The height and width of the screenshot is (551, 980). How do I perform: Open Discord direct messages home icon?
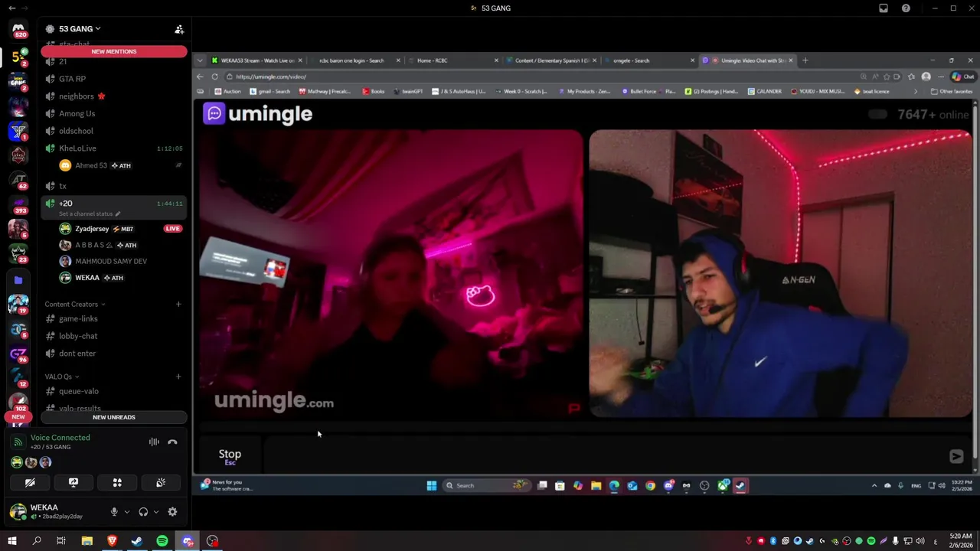point(18,29)
